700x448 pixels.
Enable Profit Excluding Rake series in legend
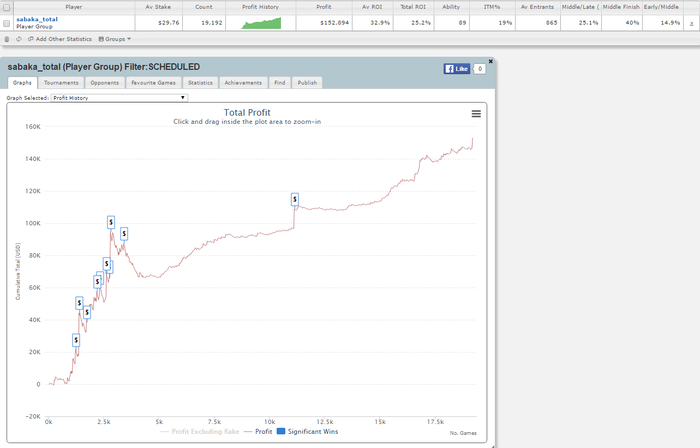click(x=200, y=431)
